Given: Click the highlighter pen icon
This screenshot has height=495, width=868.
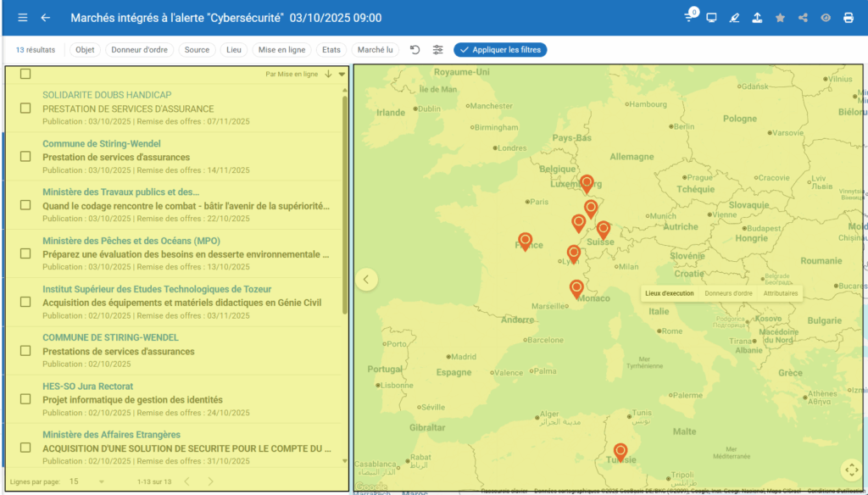Looking at the screenshot, I should [734, 18].
